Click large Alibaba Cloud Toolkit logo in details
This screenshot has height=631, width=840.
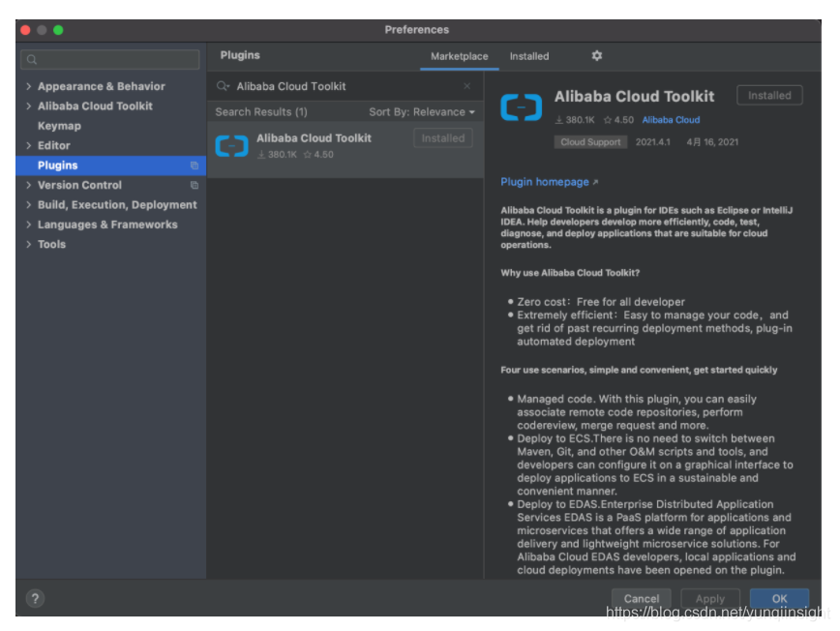click(x=522, y=107)
